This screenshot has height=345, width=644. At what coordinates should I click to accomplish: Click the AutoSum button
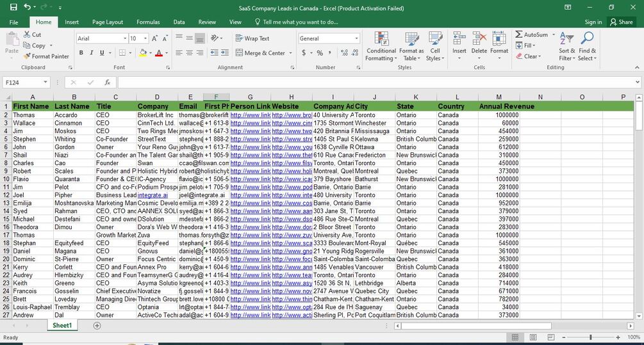(532, 35)
